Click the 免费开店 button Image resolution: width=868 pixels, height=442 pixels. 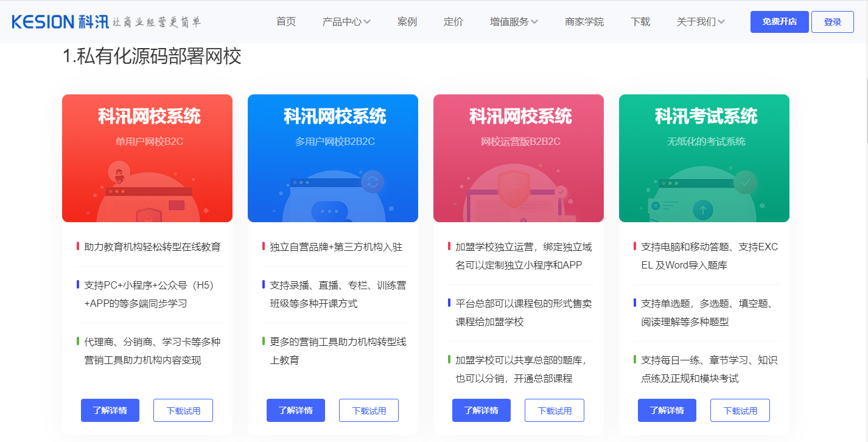(x=780, y=22)
